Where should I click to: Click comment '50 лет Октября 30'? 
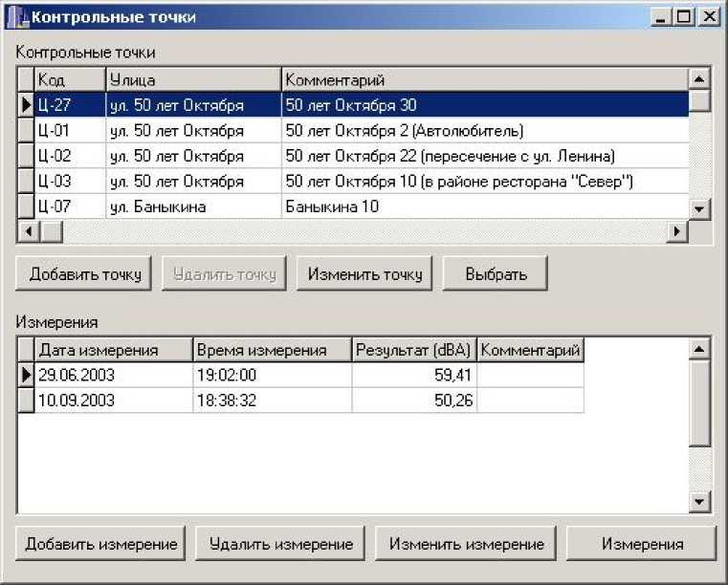[485, 105]
